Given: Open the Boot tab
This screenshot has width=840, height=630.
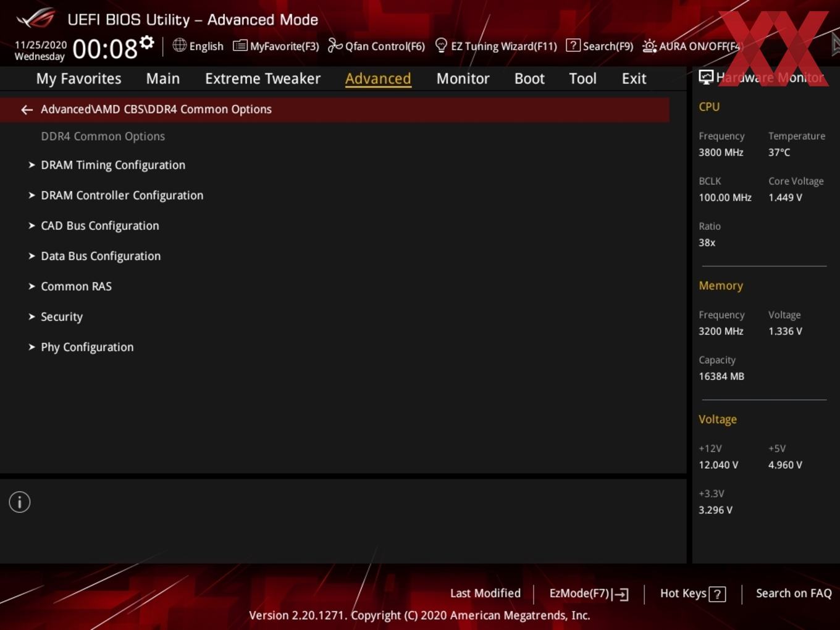Looking at the screenshot, I should 529,78.
